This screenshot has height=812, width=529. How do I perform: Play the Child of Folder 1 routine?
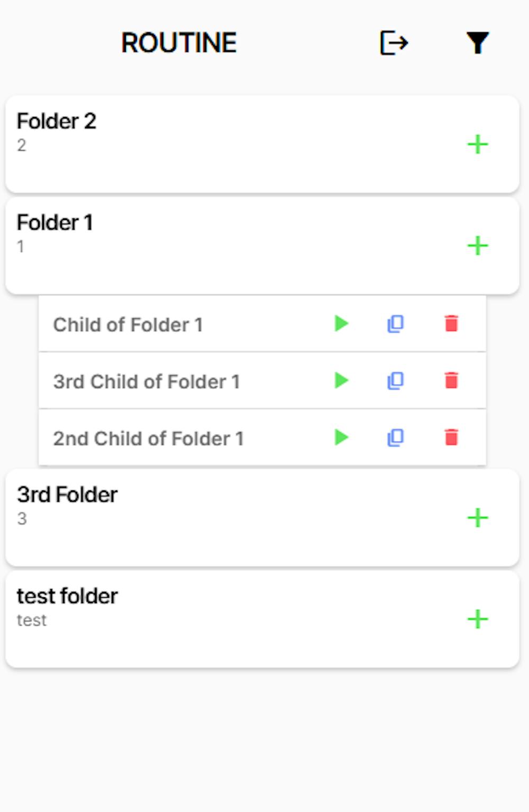[341, 323]
